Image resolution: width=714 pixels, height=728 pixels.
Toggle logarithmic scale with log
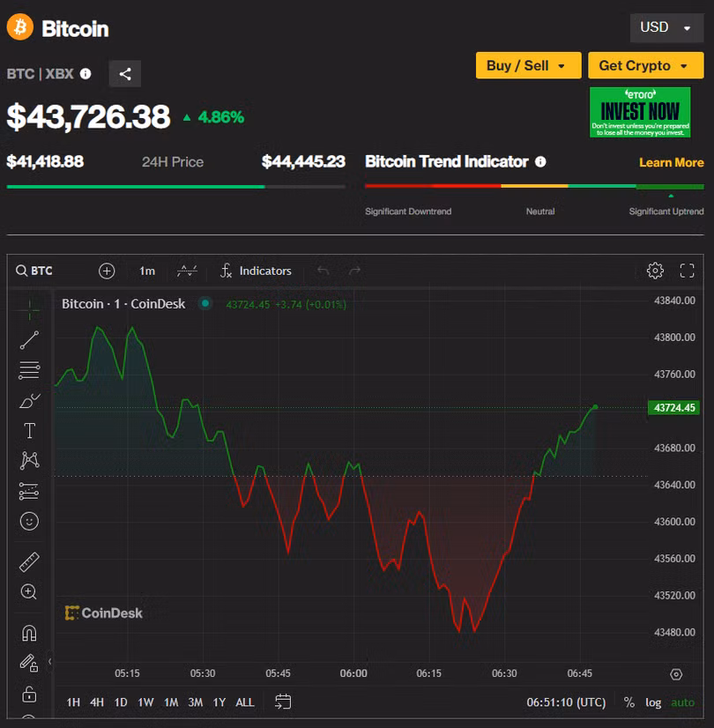(653, 702)
